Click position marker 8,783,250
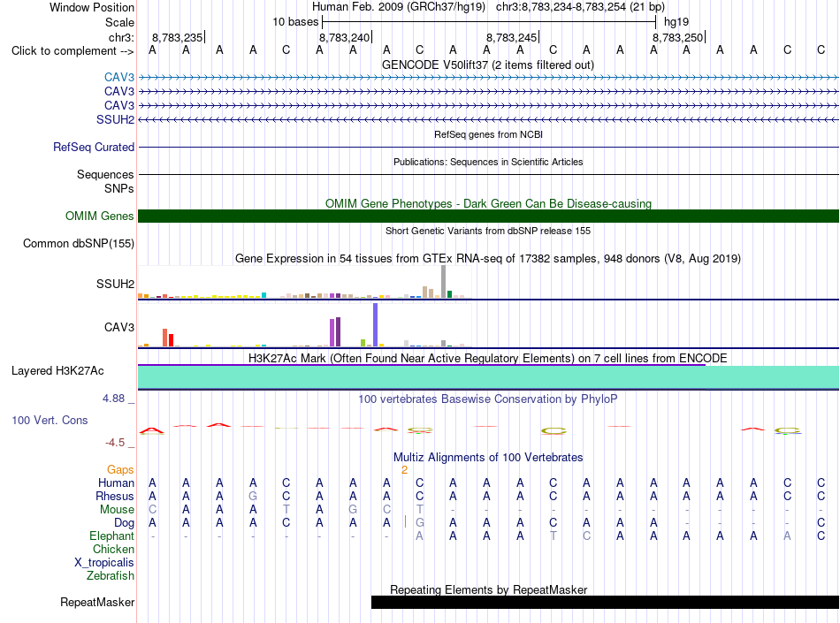 coord(677,37)
